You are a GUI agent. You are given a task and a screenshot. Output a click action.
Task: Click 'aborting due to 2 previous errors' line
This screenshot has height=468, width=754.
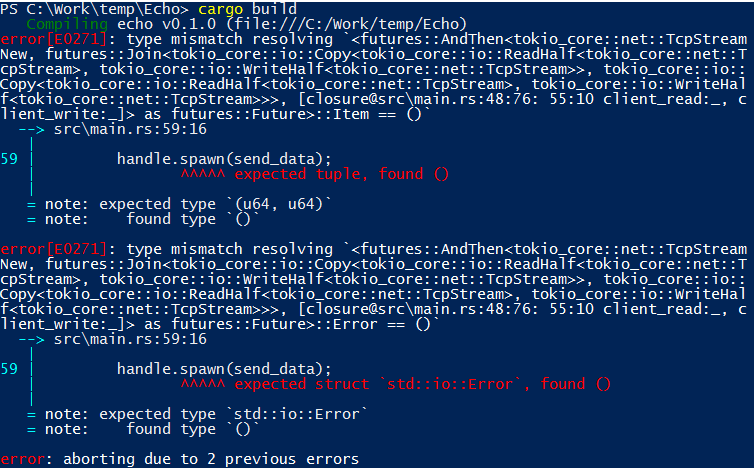(x=211, y=459)
